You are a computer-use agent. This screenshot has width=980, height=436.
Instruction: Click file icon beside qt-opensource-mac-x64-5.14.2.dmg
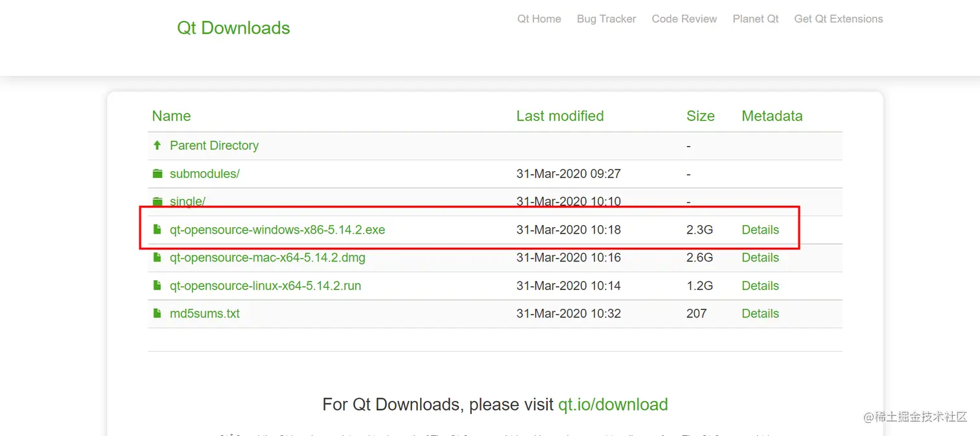[157, 258]
